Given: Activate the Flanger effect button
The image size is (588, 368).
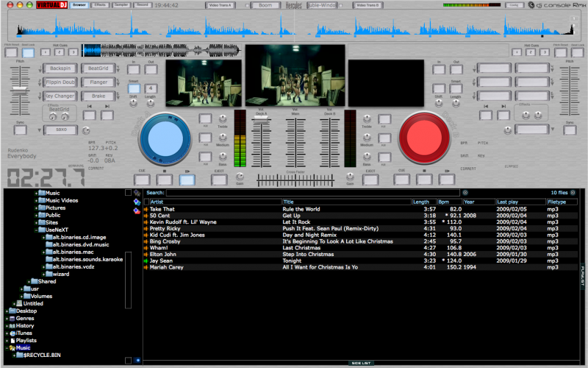Looking at the screenshot, I should (x=97, y=82).
